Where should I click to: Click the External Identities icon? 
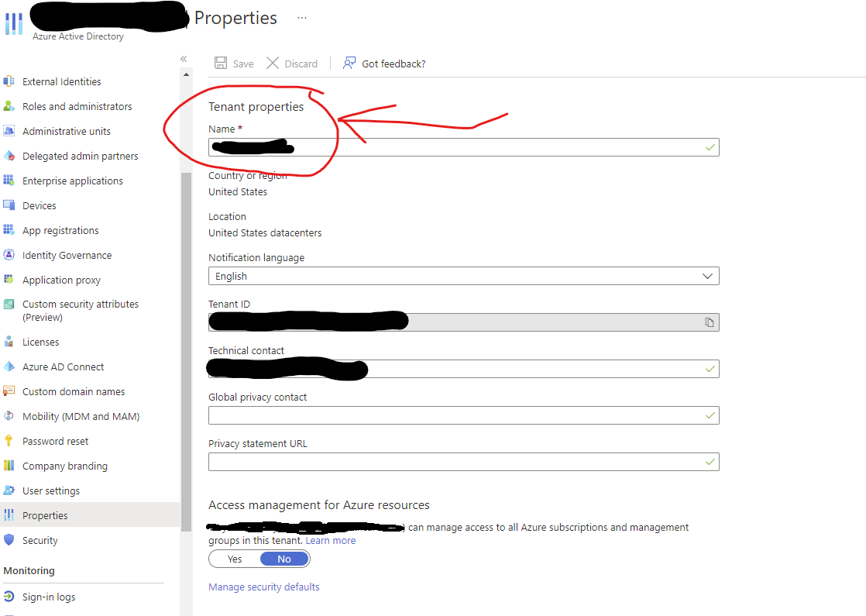point(9,81)
